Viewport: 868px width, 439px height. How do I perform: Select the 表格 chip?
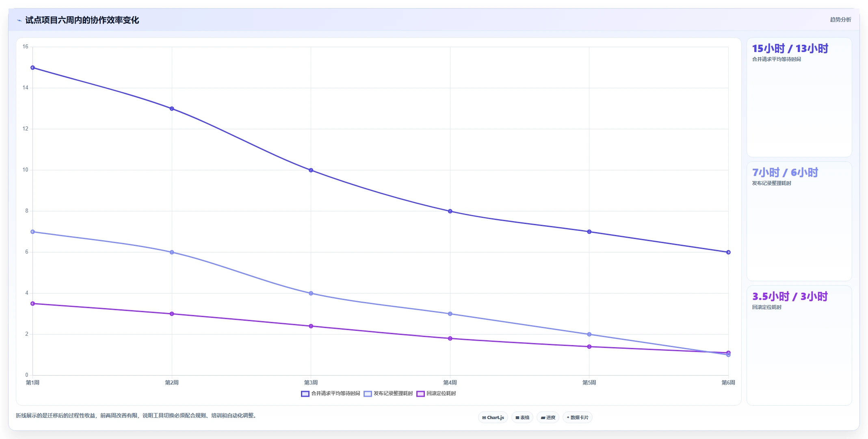coord(522,417)
